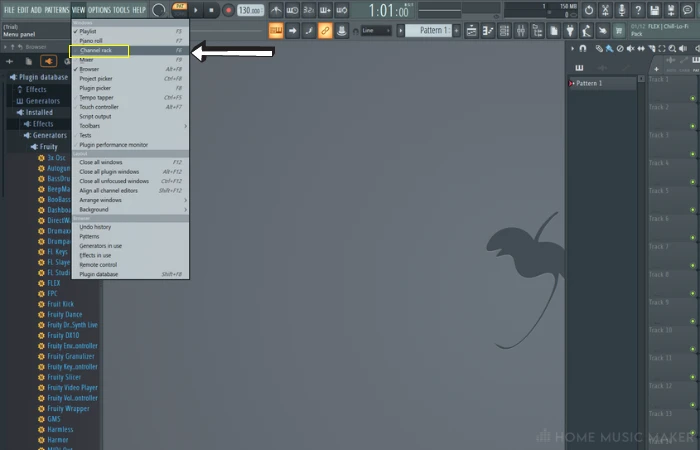Open the Pattern 1 selector arrow
This screenshot has height=450, width=700.
400,31
